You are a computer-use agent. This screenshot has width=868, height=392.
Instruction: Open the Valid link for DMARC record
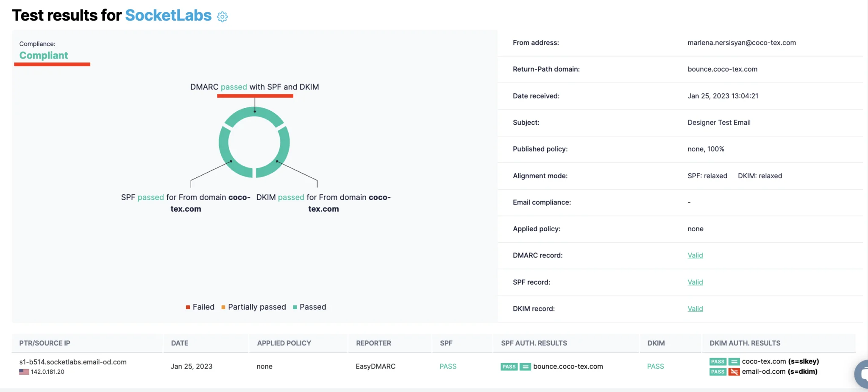(695, 255)
